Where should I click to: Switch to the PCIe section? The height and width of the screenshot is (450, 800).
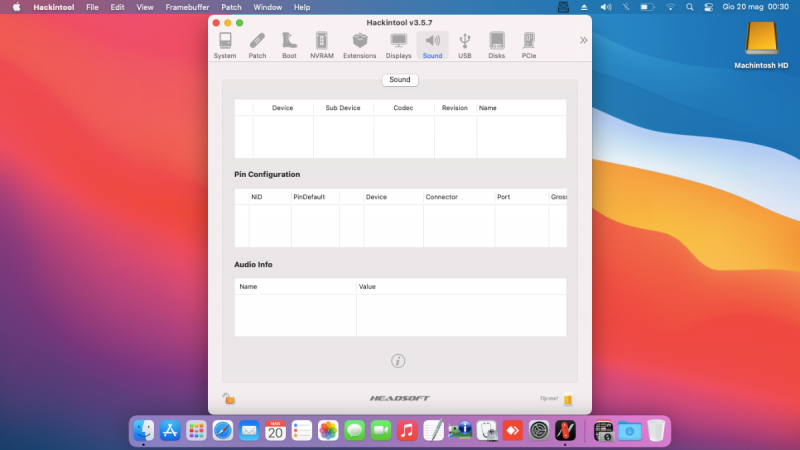pyautogui.click(x=529, y=45)
